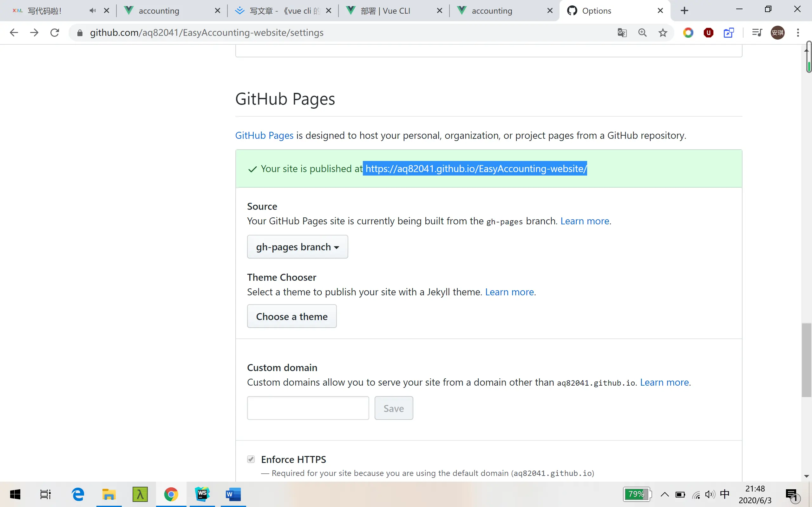Click the zoom magnifier icon in address bar
Viewport: 812px width, 507px height.
[x=642, y=33]
